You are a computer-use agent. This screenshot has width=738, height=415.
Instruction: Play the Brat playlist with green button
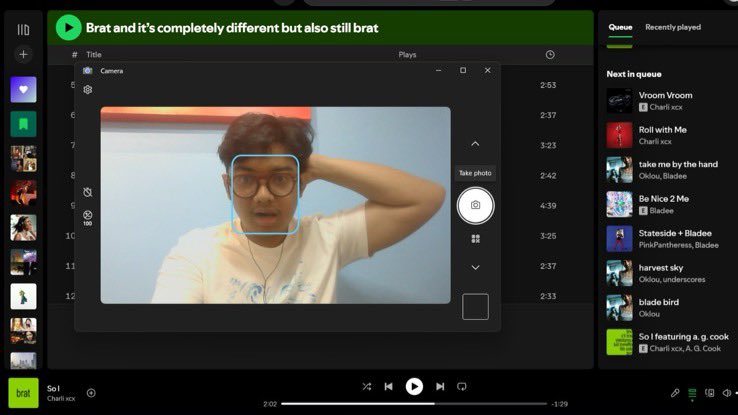(68, 27)
